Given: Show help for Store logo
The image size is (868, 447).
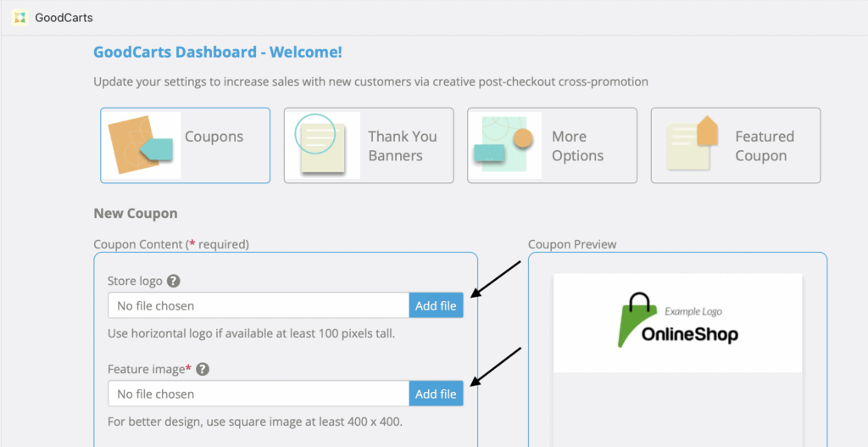Looking at the screenshot, I should click(x=174, y=281).
